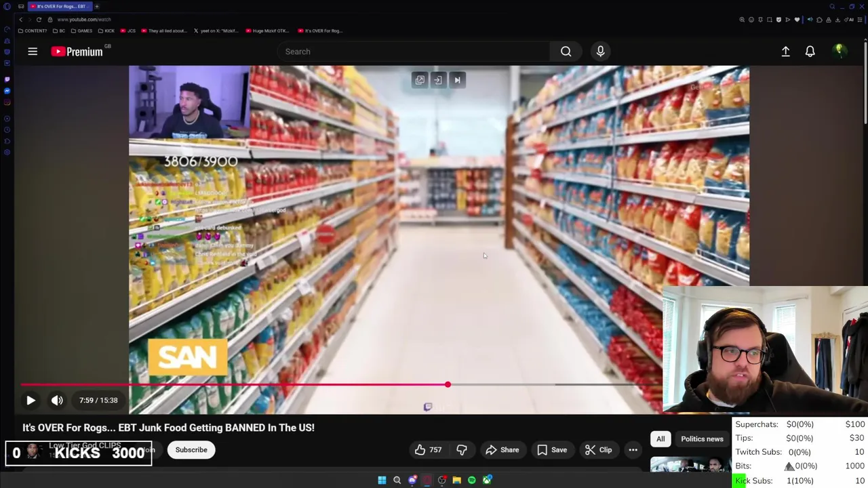Click the pop-out overlay icon on video
This screenshot has height=488, width=868.
coord(420,80)
